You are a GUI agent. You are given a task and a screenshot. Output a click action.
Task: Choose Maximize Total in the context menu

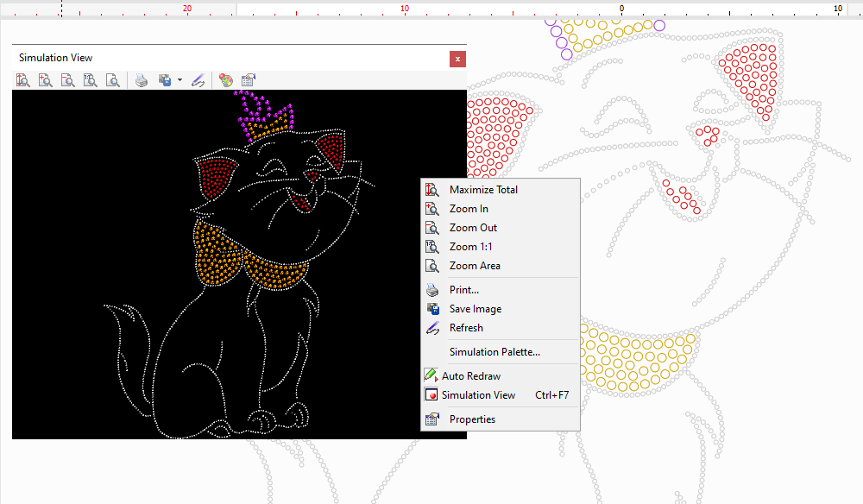coord(501,190)
